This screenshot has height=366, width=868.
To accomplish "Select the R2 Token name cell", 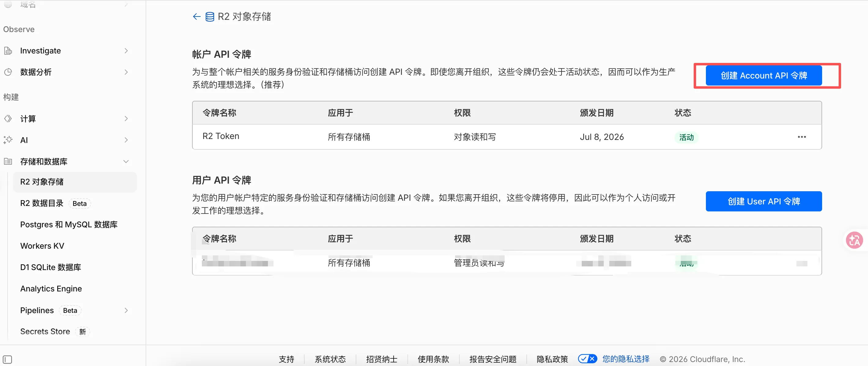I will [x=221, y=136].
